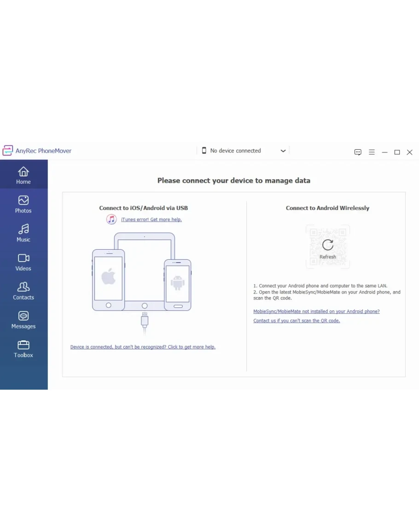419x532 pixels.
Task: Open MobieSync/MobieMate not installed link
Action: [x=316, y=312]
